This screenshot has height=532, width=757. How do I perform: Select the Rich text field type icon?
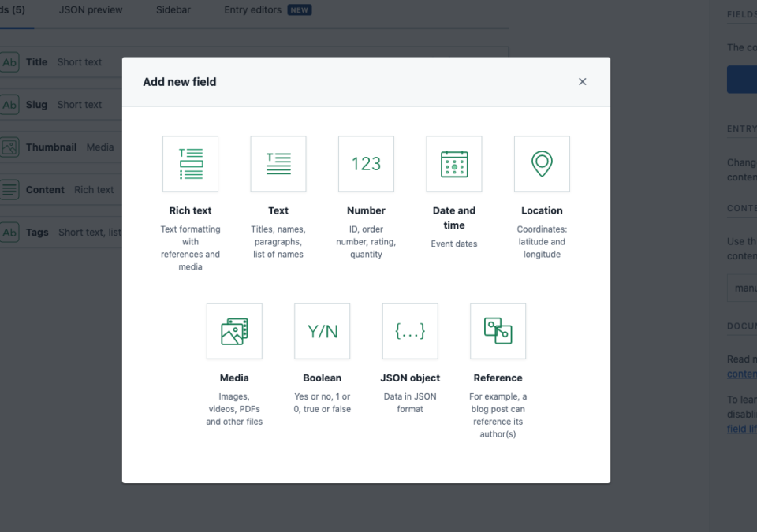(x=190, y=164)
